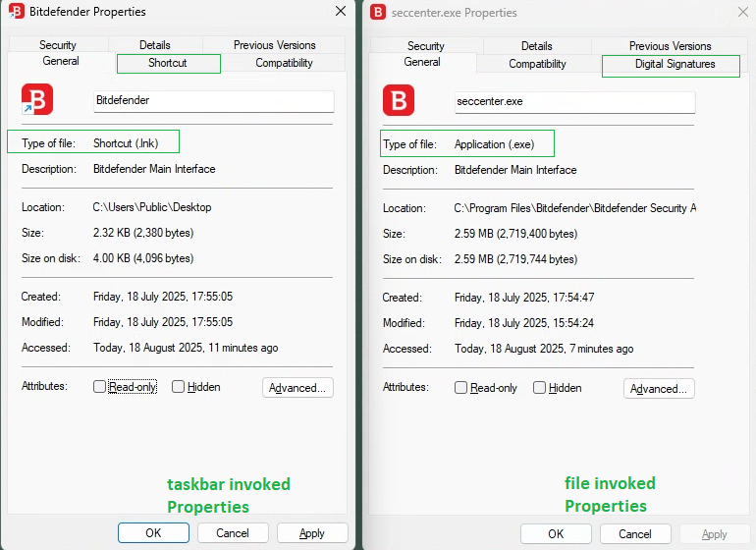Click the 'Shortcut (.lnk)' file type text

(x=126, y=143)
